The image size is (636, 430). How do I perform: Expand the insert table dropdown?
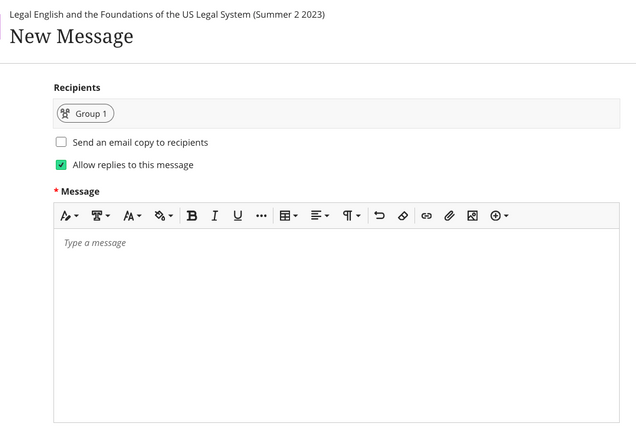(288, 216)
